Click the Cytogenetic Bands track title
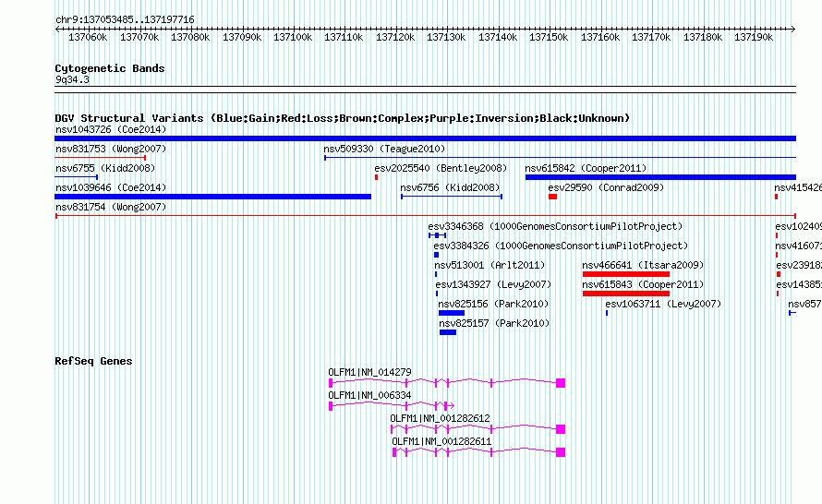Screen dimensions: 822x504 (x=110, y=68)
